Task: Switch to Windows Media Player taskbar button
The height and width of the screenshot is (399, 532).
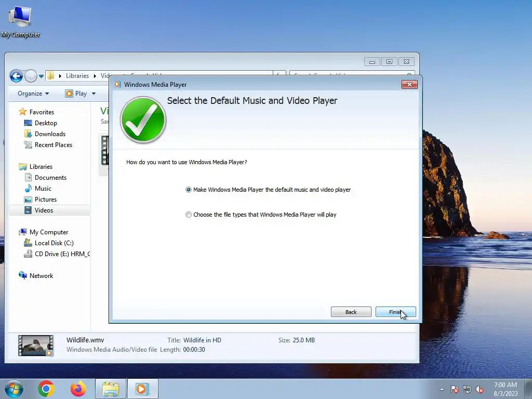Action: (x=142, y=389)
